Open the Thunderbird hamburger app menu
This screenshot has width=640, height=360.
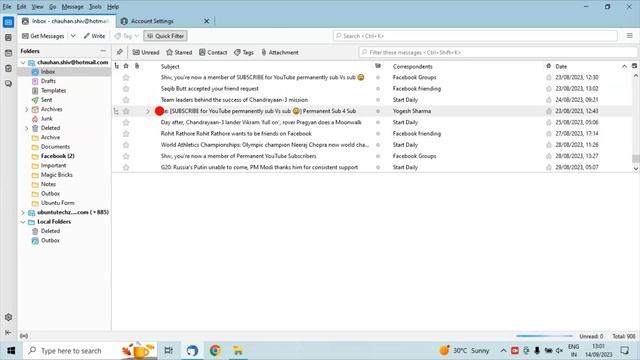(629, 36)
